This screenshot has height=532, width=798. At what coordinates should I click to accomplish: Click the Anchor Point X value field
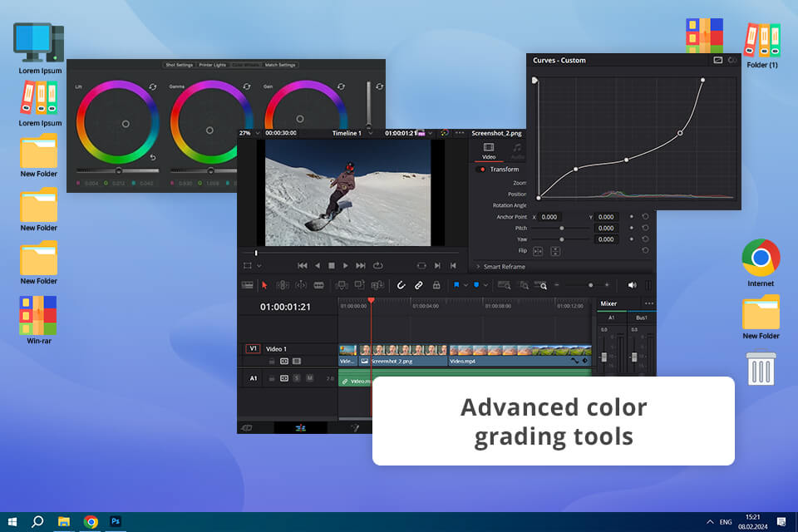click(549, 217)
